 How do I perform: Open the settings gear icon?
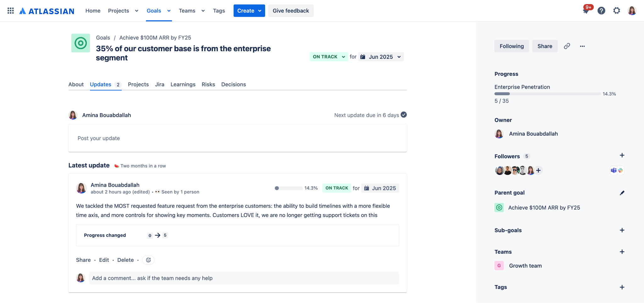click(617, 11)
